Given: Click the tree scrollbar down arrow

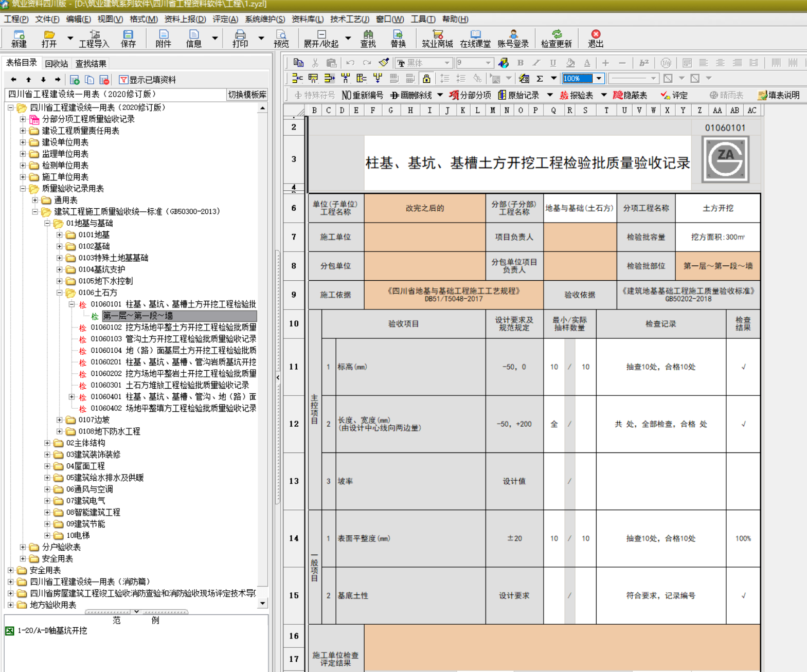Looking at the screenshot, I should (x=263, y=603).
